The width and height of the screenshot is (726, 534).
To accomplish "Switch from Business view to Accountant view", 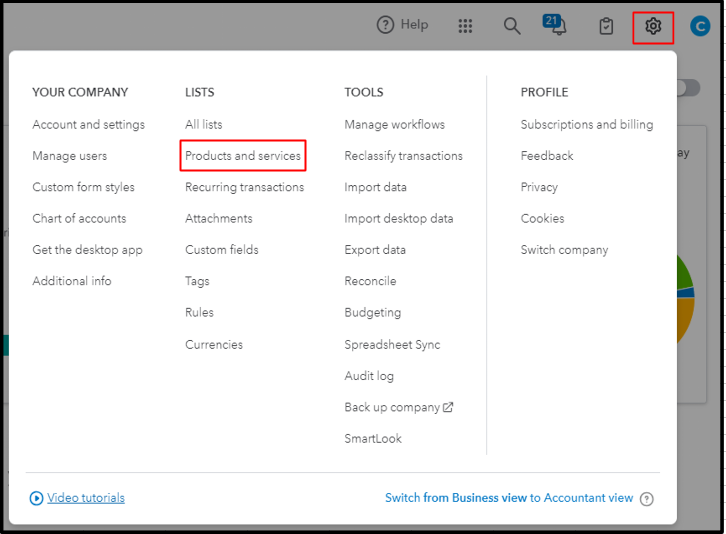I will click(x=509, y=498).
